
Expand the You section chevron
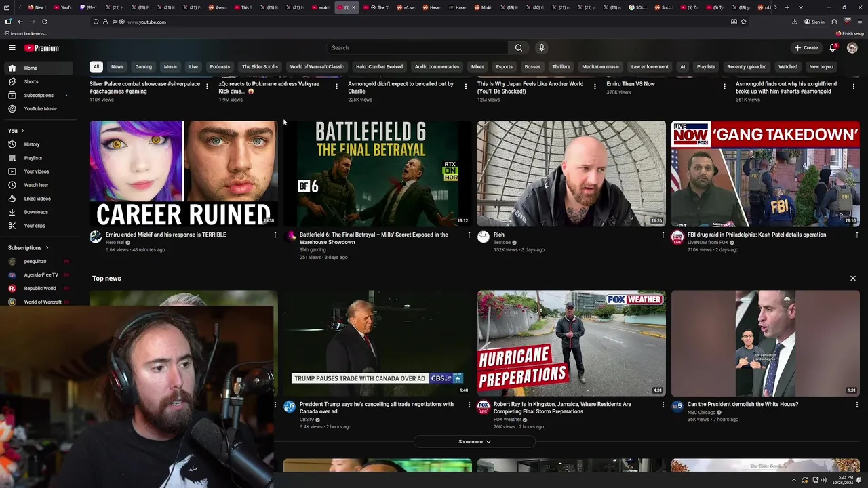(22, 131)
